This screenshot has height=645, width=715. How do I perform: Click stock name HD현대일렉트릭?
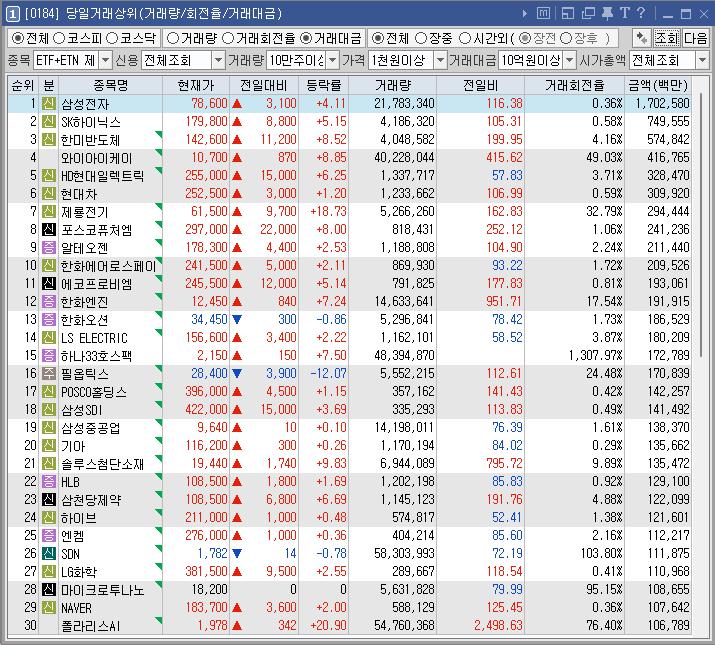[x=103, y=176]
